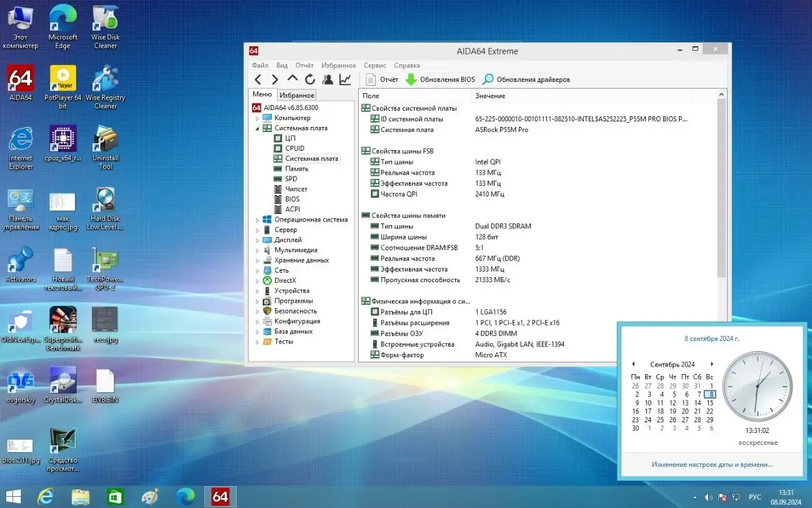Switch to the Избранное tab
This screenshot has height=508, width=812.
tap(296, 95)
